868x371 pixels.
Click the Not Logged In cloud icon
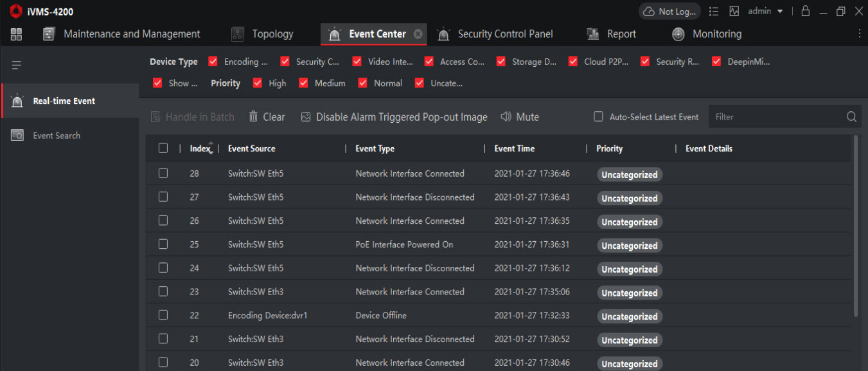point(649,12)
